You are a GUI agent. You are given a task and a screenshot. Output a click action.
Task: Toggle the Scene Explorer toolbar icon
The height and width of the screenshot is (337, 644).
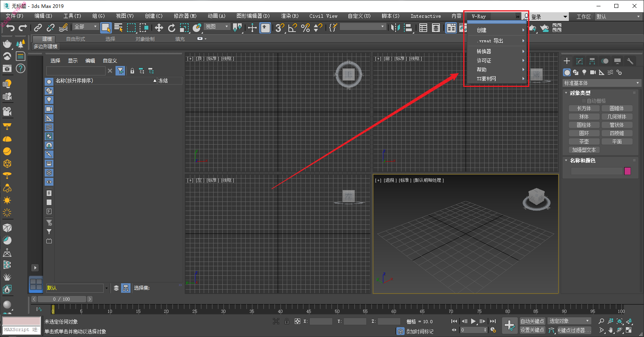423,28
